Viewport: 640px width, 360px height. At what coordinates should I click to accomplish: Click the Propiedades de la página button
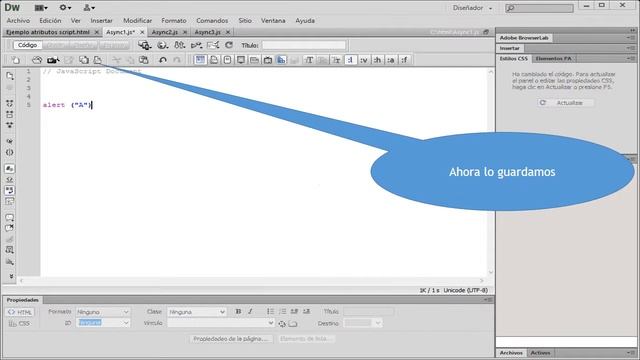231,339
